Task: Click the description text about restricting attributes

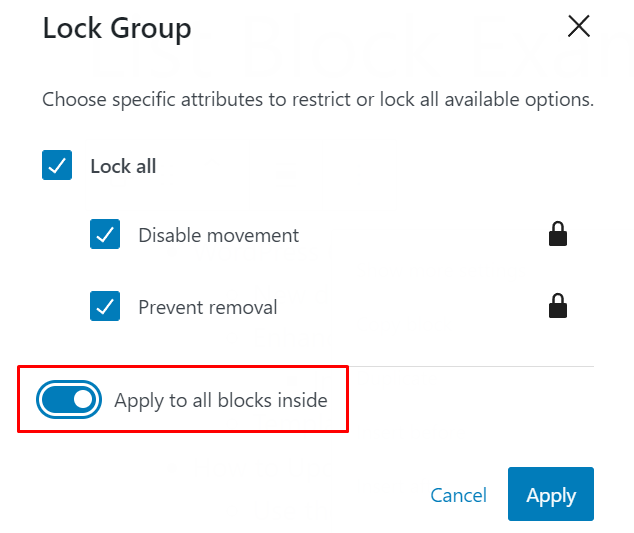Action: (318, 100)
